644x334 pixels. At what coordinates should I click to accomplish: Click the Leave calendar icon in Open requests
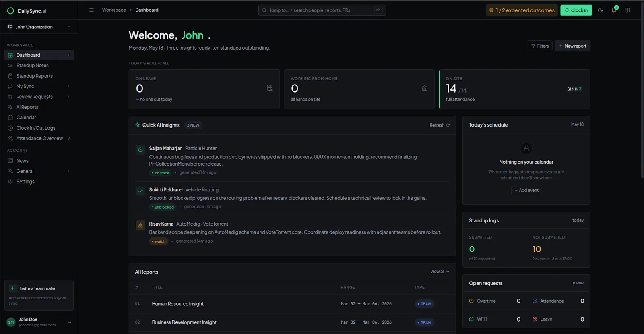pyautogui.click(x=535, y=319)
